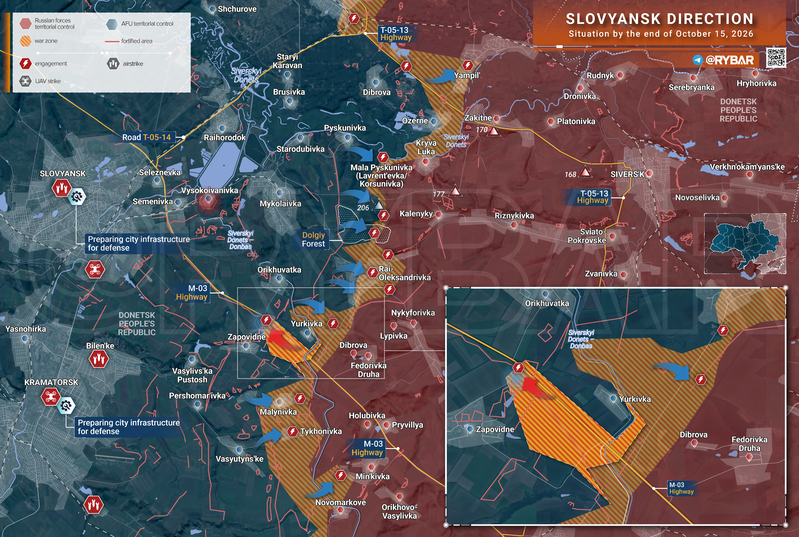Click the height 168 triangle west of Sivers'k
The image size is (799, 537).
pos(585,172)
